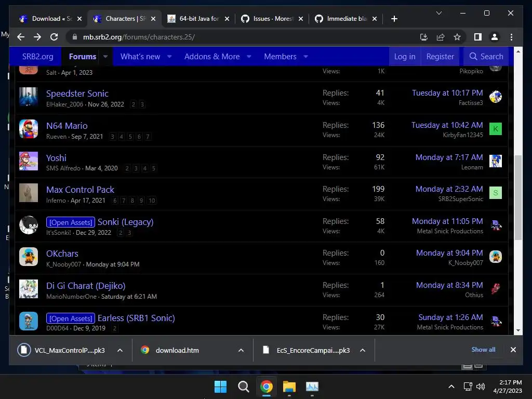
Task: Open the Sonki (Legacy) thread
Action: (x=126, y=222)
